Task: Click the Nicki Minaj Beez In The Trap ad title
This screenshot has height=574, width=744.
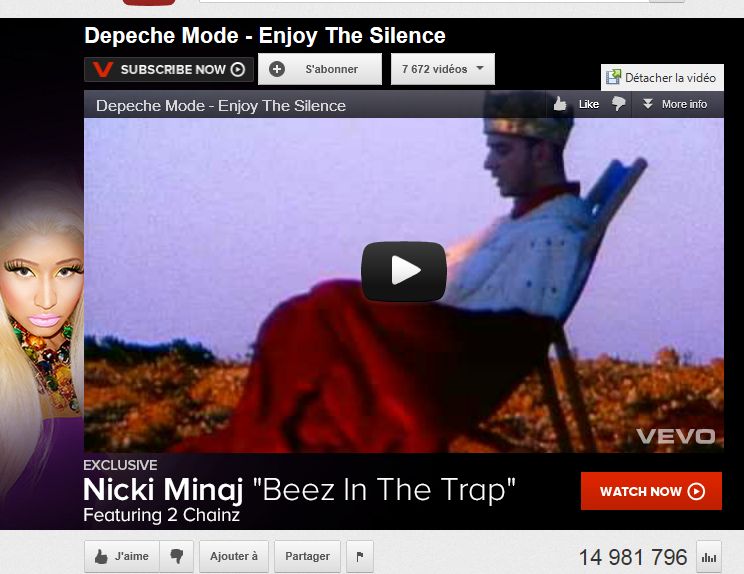Action: tap(299, 490)
